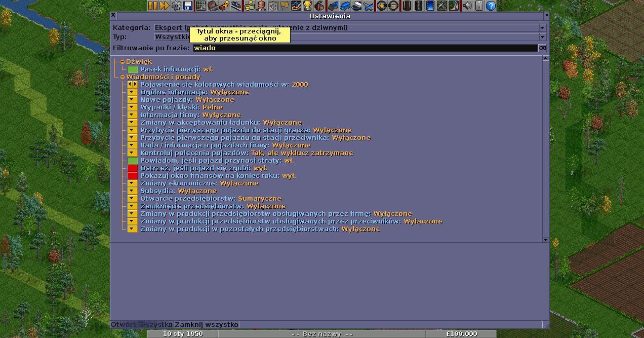Open the help question mark icon
Image resolution: width=644 pixels, height=338 pixels.
click(491, 6)
